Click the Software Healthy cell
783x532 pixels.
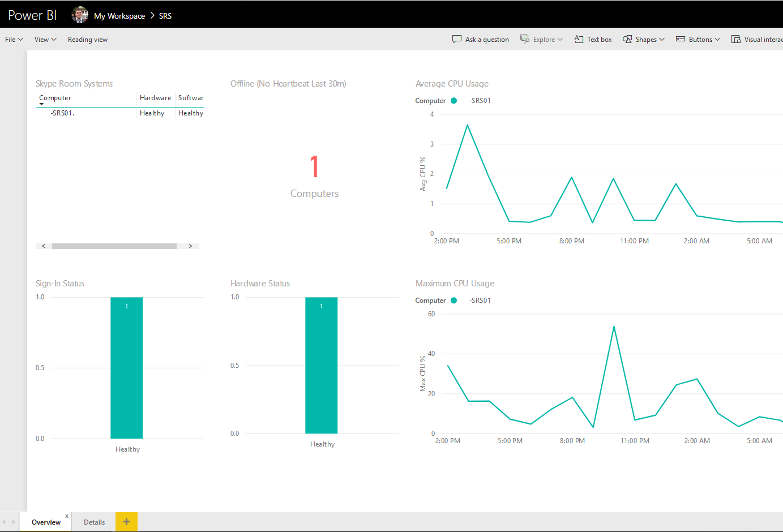[x=191, y=113]
